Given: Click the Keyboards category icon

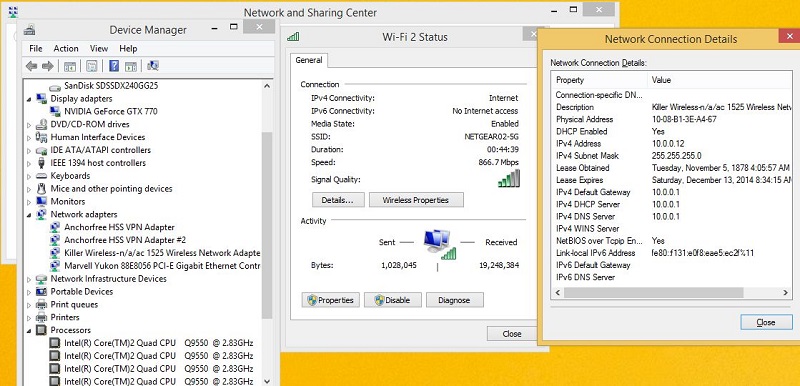Looking at the screenshot, I should coord(42,176).
